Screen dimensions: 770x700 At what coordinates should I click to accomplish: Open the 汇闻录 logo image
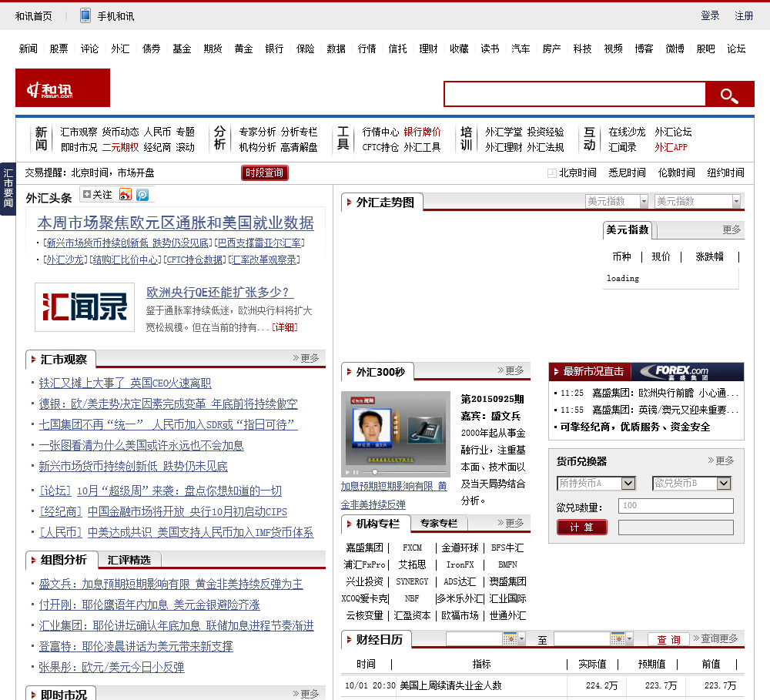click(x=85, y=307)
